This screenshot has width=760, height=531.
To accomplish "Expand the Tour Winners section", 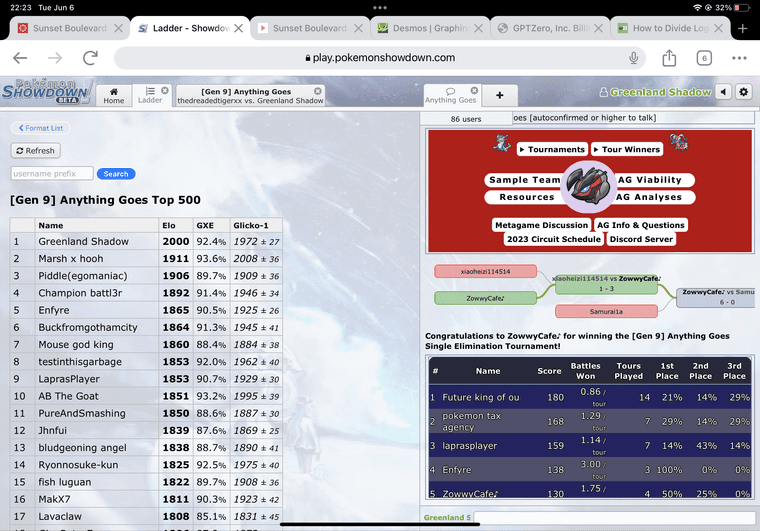I will (x=627, y=149).
